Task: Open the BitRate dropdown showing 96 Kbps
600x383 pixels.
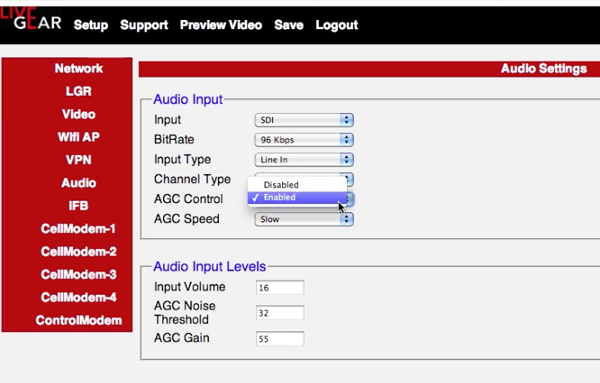Action: (304, 140)
